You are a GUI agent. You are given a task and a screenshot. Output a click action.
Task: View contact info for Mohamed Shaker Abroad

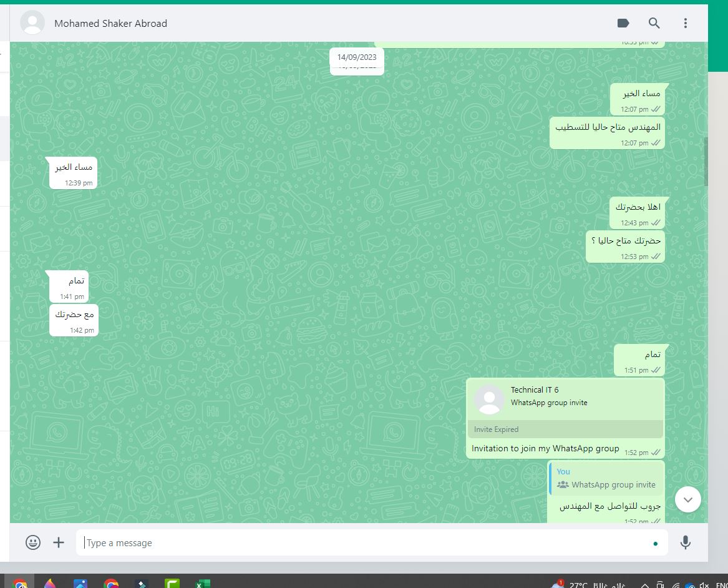click(110, 23)
